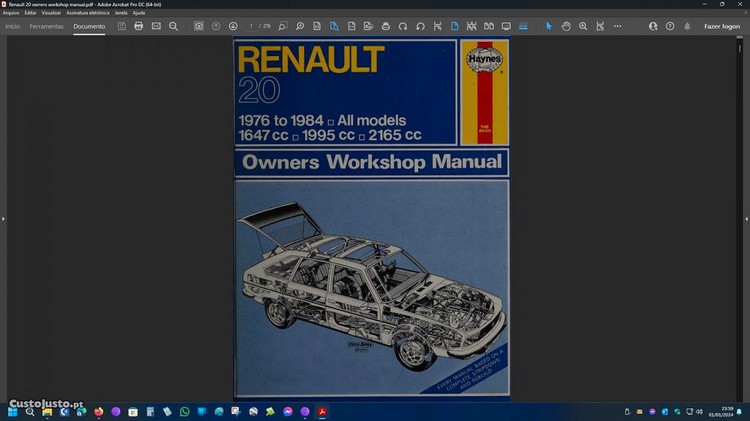
Task: Open more tools via three-dots menu
Action: (617, 26)
